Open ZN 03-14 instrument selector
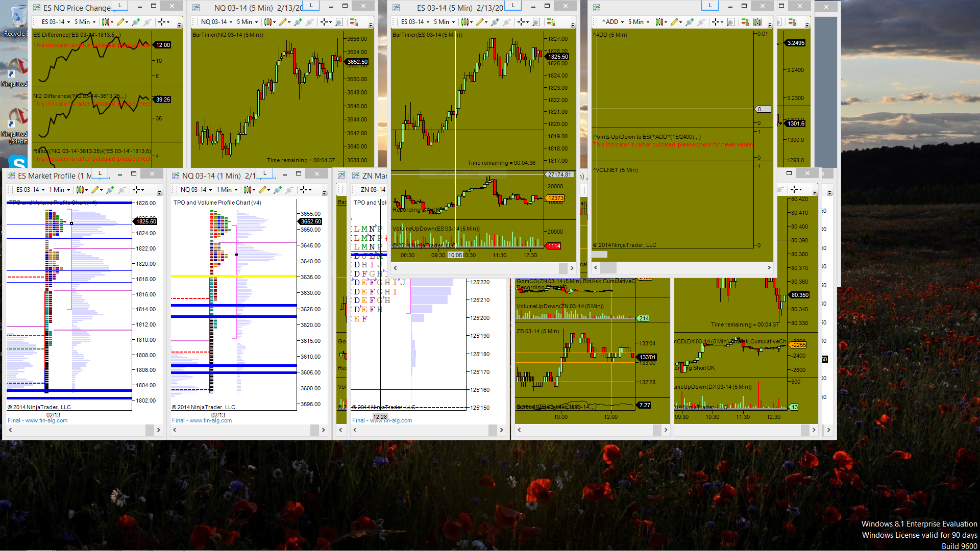Viewport: 980px width, 551px height. pyautogui.click(x=373, y=190)
